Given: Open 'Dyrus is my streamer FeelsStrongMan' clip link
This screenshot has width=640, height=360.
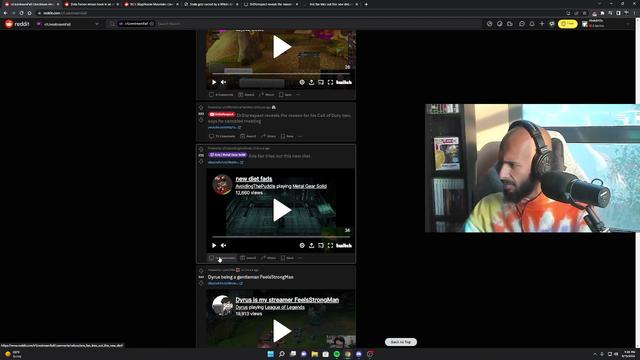Looking at the screenshot, I should click(287, 300).
